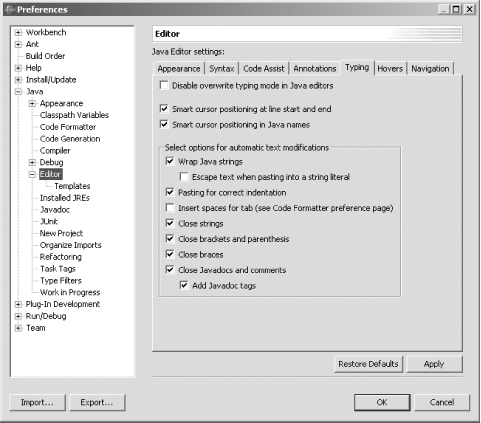Image resolution: width=481 pixels, height=423 pixels.
Task: Select Task Tags in tree
Action: [58, 269]
